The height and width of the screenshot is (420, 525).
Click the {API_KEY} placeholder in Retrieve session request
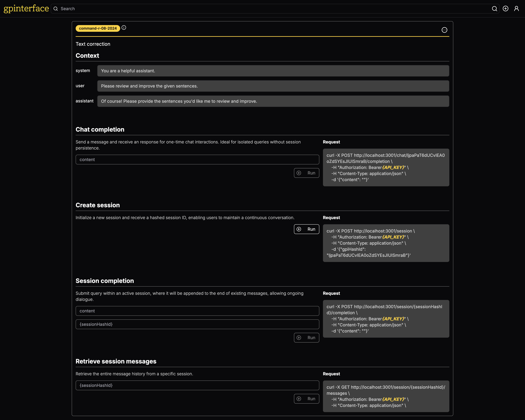click(x=393, y=399)
